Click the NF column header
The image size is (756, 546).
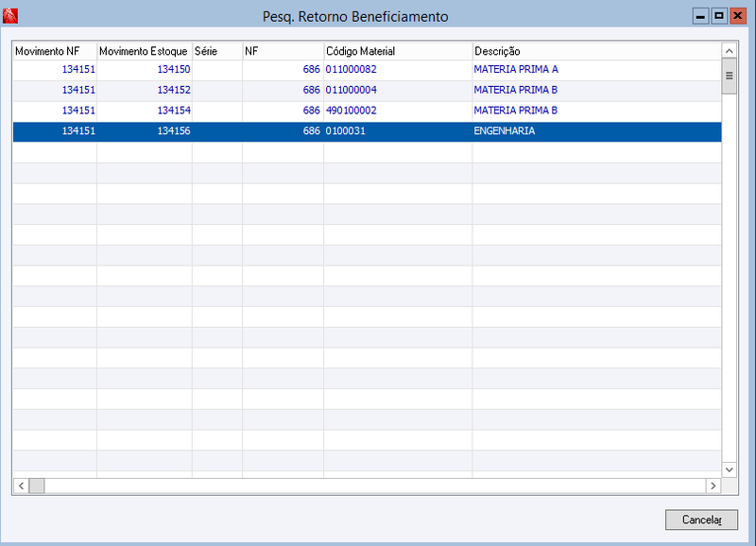click(x=283, y=51)
